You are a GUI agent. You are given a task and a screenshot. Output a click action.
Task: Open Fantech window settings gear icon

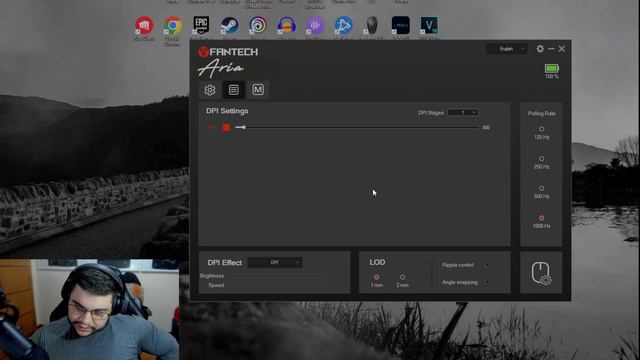coord(540,49)
